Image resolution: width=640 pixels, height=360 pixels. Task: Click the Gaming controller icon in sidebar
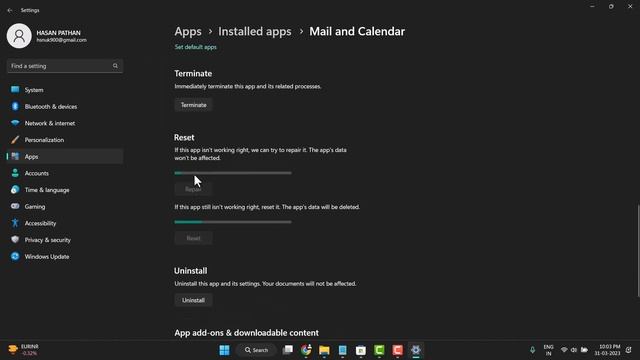pyautogui.click(x=15, y=207)
